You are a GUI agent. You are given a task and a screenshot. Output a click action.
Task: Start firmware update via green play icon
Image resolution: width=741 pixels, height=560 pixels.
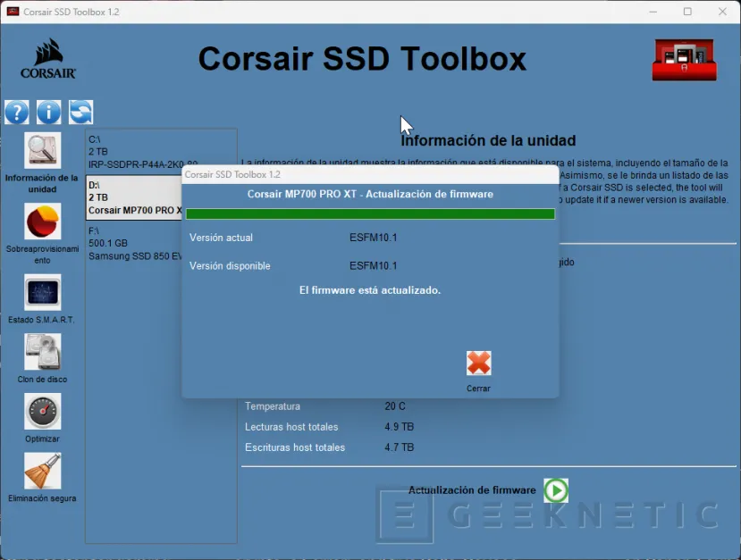coord(556,490)
